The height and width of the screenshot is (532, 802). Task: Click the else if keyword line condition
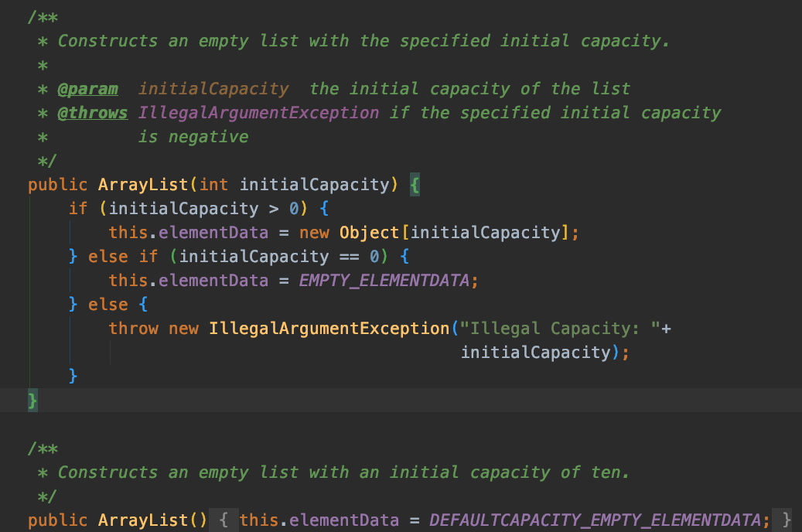(278, 256)
